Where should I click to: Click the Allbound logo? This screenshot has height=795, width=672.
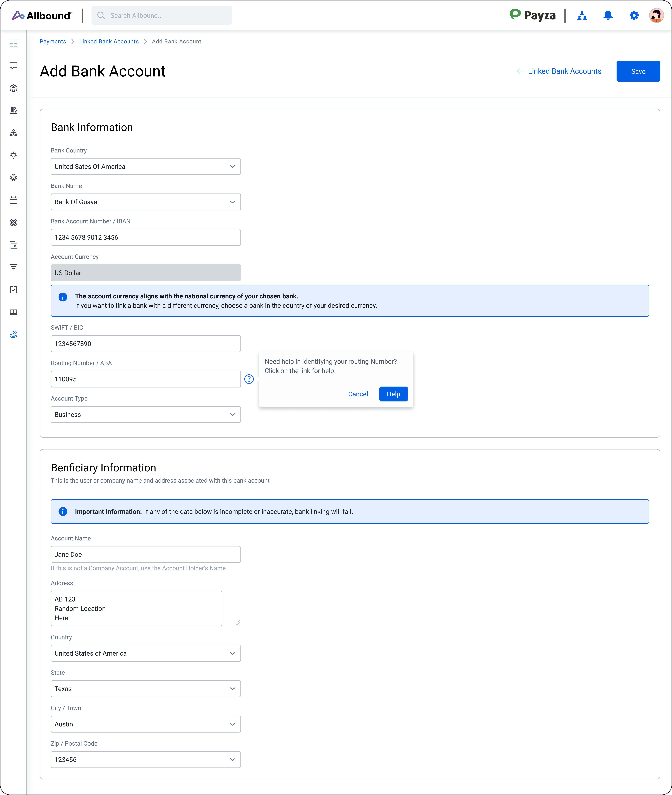[x=42, y=15]
